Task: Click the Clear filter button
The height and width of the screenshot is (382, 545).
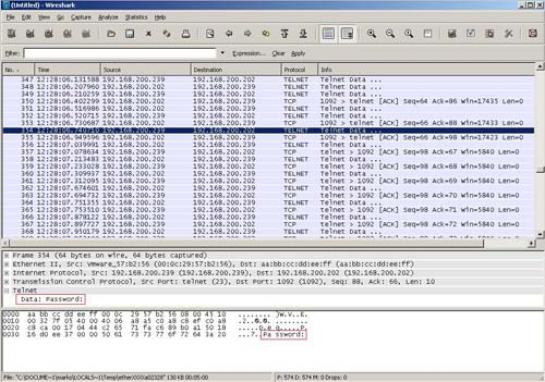Action: pyautogui.click(x=278, y=53)
